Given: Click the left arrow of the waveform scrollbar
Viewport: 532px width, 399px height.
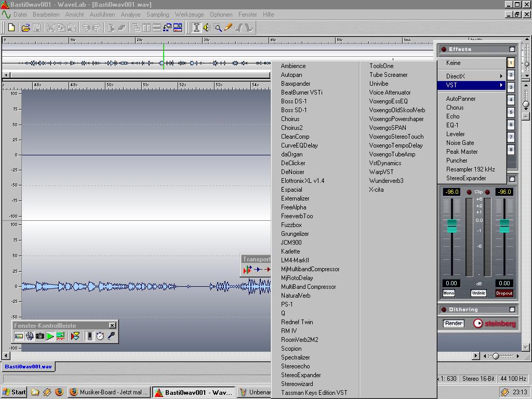Looking at the screenshot, I should 6,356.
